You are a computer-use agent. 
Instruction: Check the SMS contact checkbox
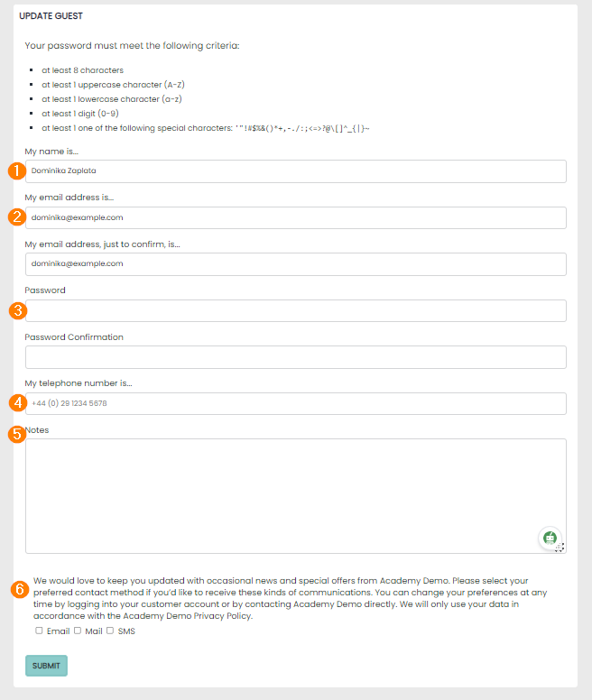point(110,631)
